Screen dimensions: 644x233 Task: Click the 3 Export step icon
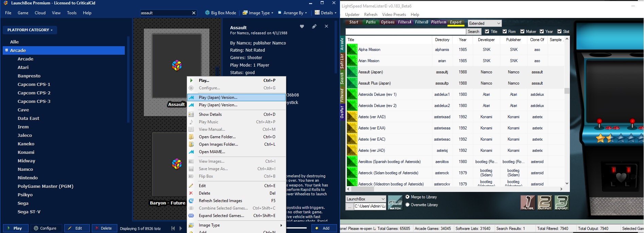pos(562,203)
